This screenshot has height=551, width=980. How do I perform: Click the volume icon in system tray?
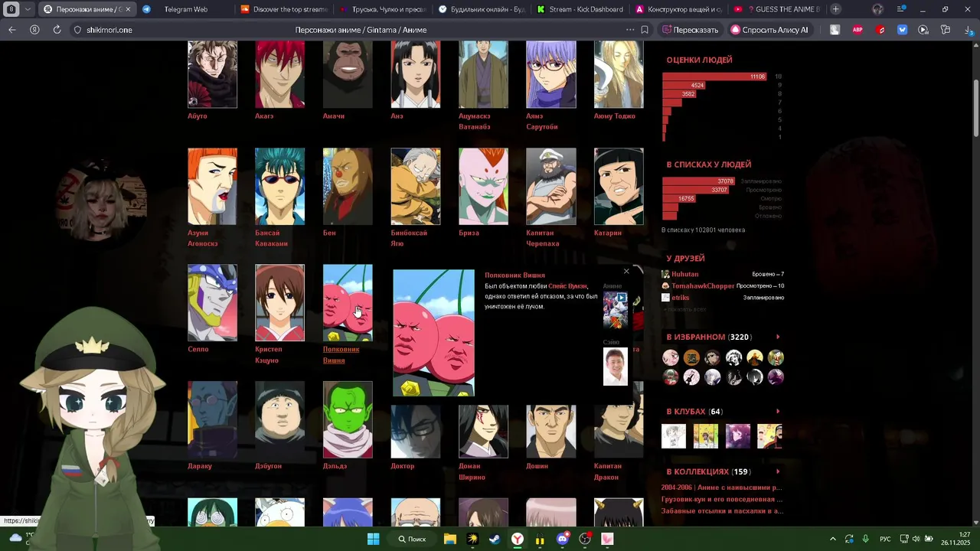click(916, 539)
